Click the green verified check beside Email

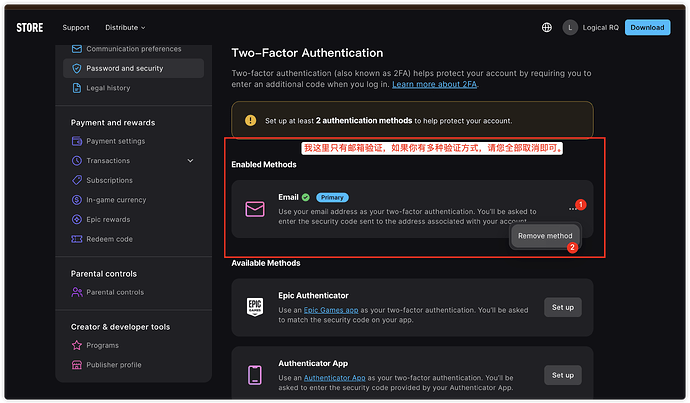(x=306, y=197)
